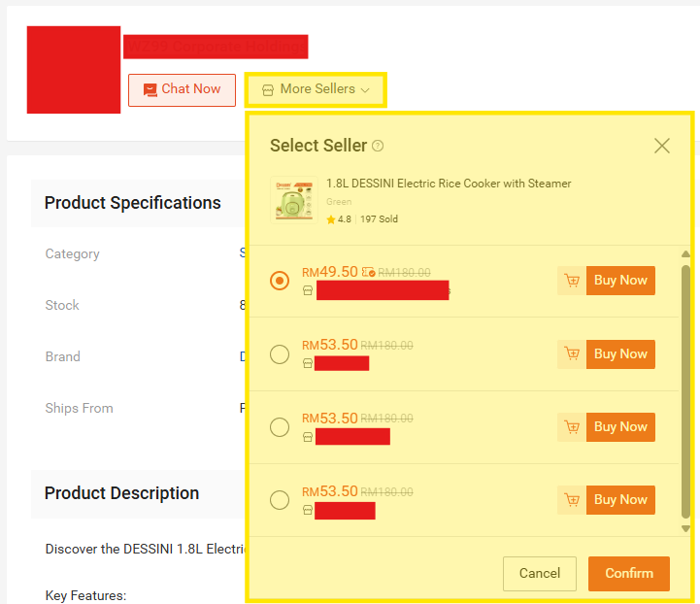The width and height of the screenshot is (700, 604).
Task: Click the 'Green' variant text
Action: point(339,202)
